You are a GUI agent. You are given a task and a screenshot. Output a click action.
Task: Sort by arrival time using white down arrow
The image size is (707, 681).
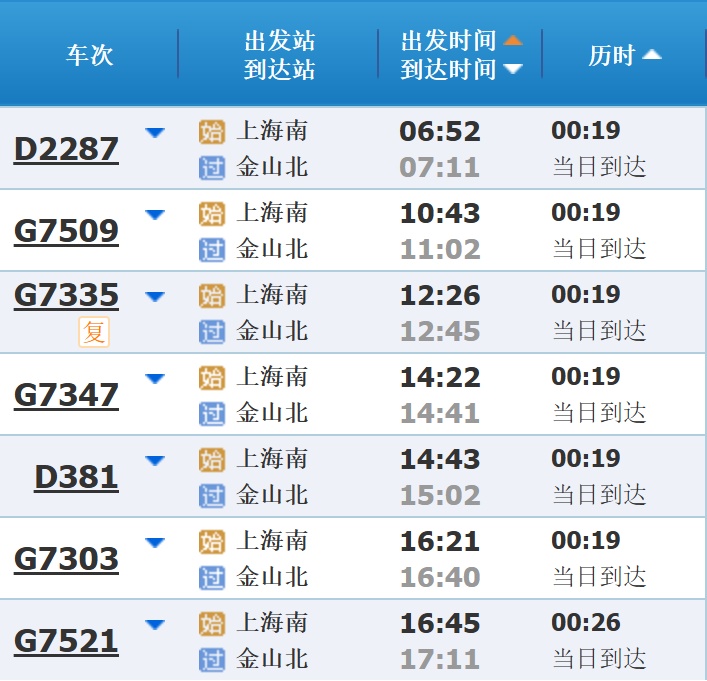pyautogui.click(x=513, y=69)
